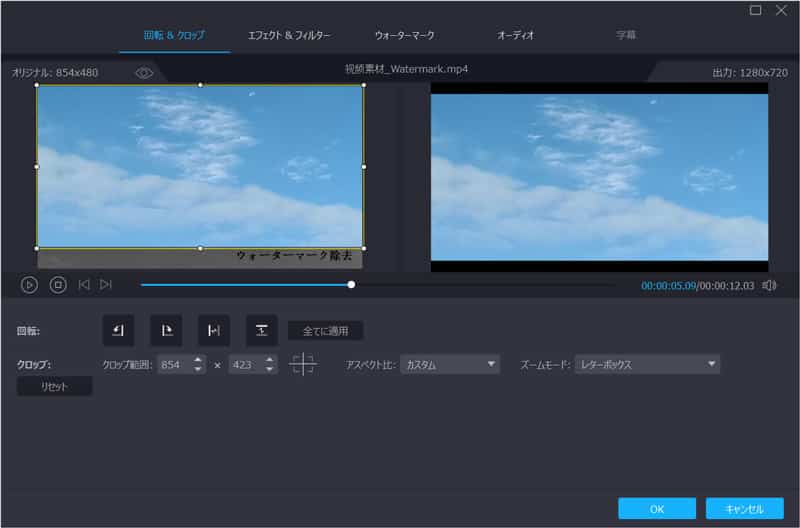Mute audio using the speaker icon
800x528 pixels.
click(769, 285)
